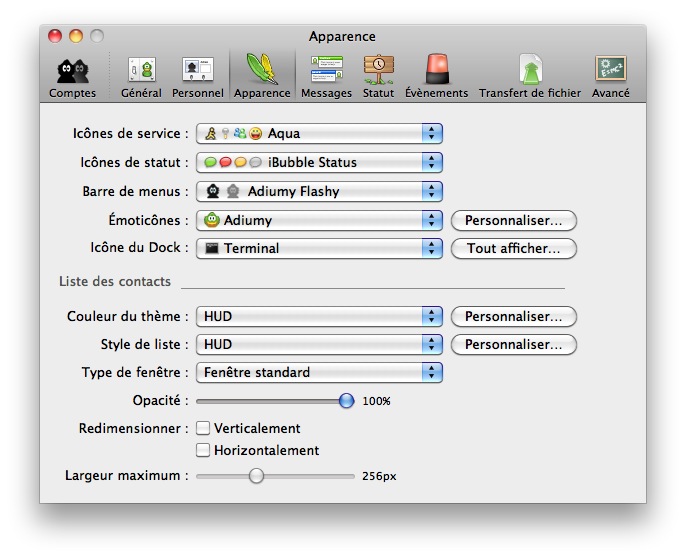
Task: Expand the Barre de menus dropdown
Action: 319,191
